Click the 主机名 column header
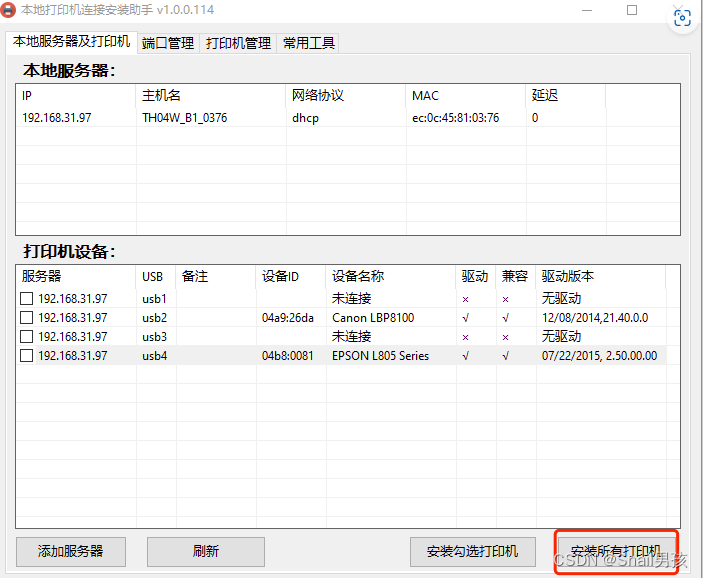 (x=211, y=96)
